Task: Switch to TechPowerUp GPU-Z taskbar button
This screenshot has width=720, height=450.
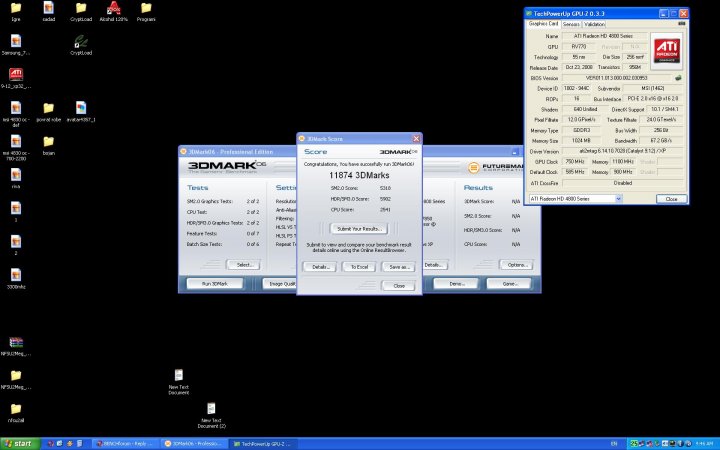Action: (264, 444)
